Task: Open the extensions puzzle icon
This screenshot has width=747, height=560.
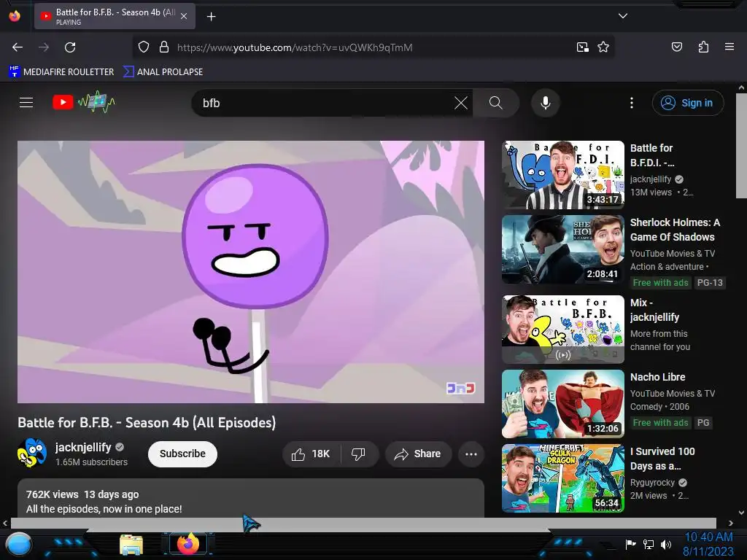Action: coord(703,47)
